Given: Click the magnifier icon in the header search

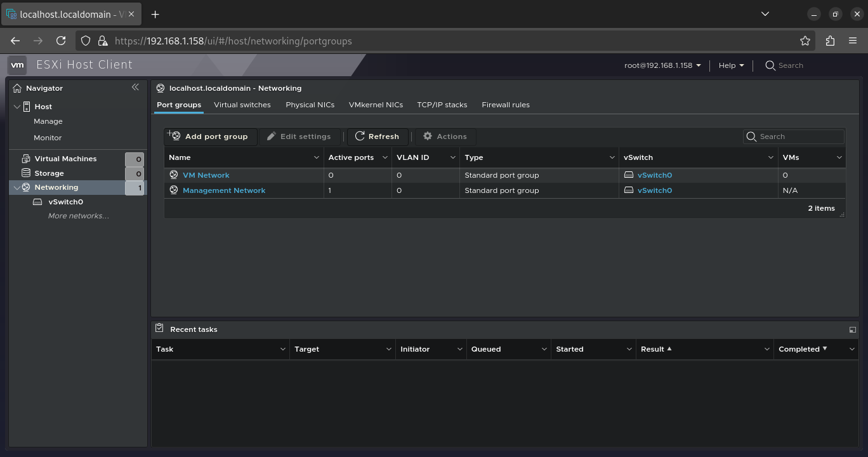Looking at the screenshot, I should [x=770, y=65].
